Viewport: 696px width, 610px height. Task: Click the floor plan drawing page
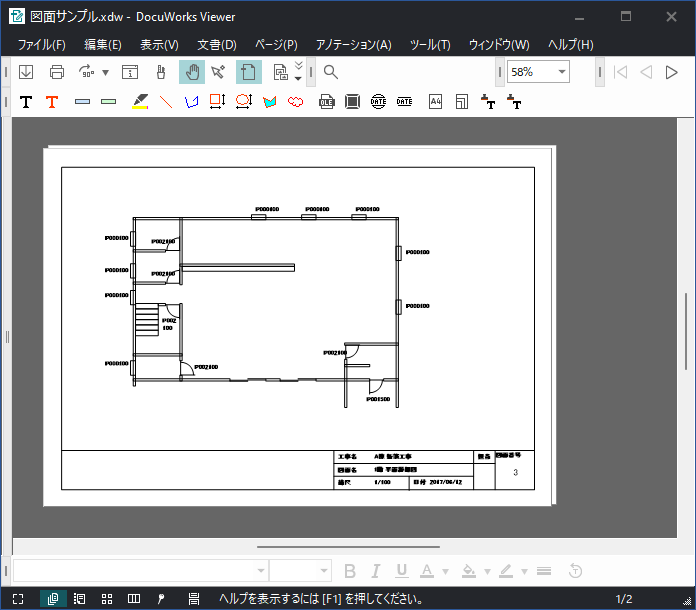297,327
